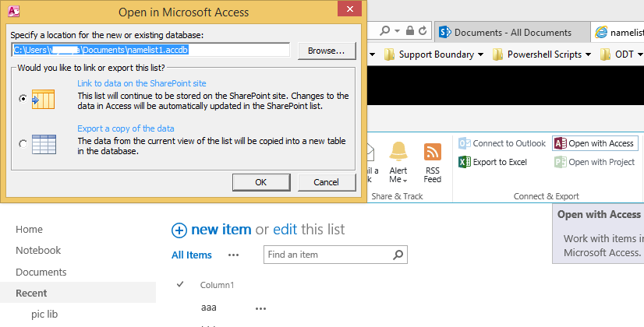Click the security lock icon in address bar
The image size is (644, 327).
[x=410, y=31]
